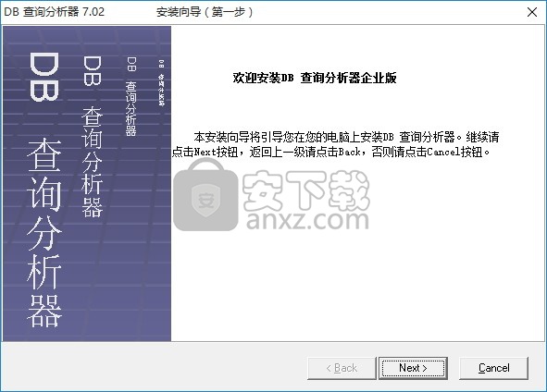The height and width of the screenshot is (392, 547).
Task: Click the largest vertical 查询分析器 banner text
Action: (44, 232)
